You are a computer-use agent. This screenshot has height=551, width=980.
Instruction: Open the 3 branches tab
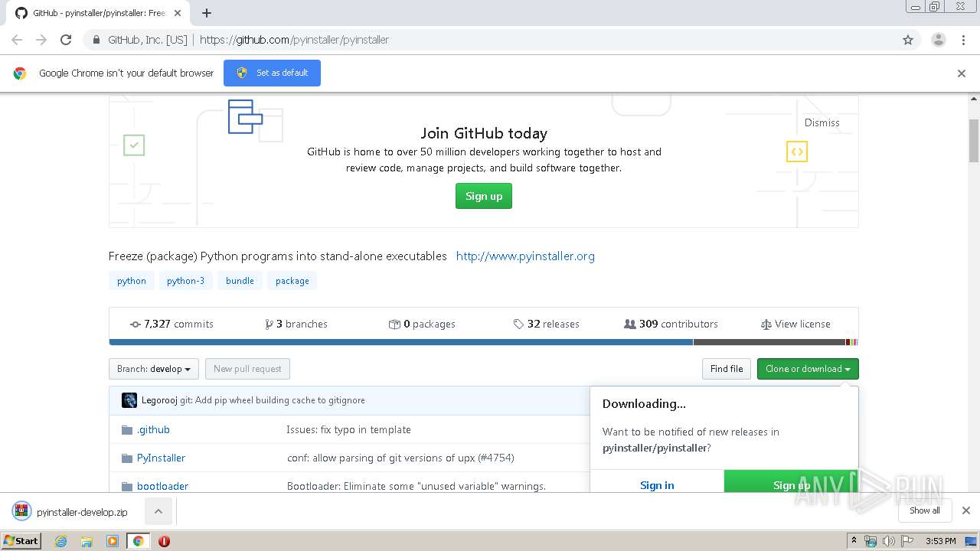(296, 324)
